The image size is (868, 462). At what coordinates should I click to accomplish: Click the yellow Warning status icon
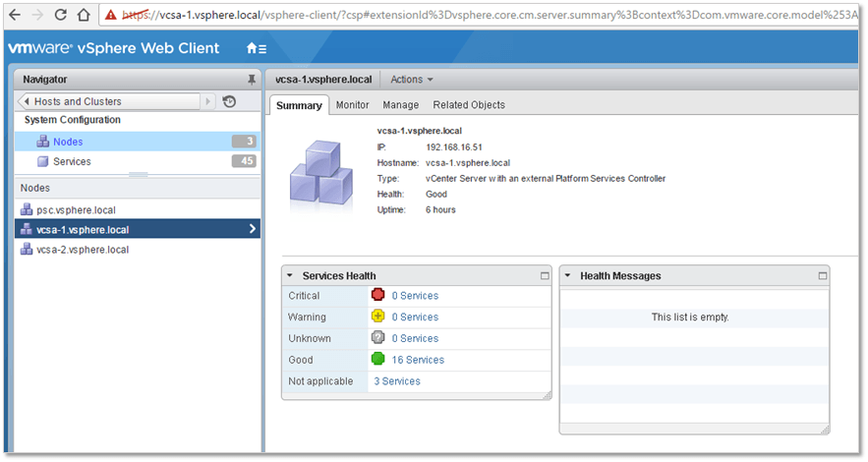click(x=378, y=316)
